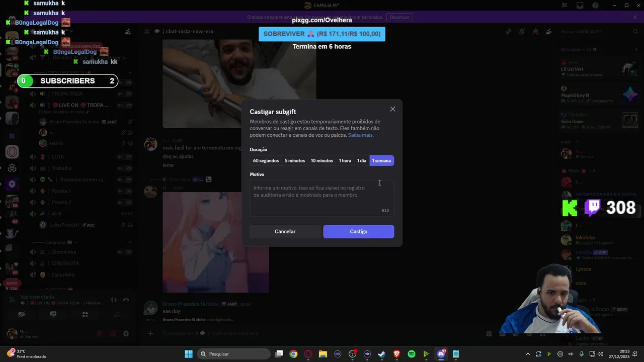Open the Saiba mais link
This screenshot has width=644, height=362.
click(x=360, y=135)
